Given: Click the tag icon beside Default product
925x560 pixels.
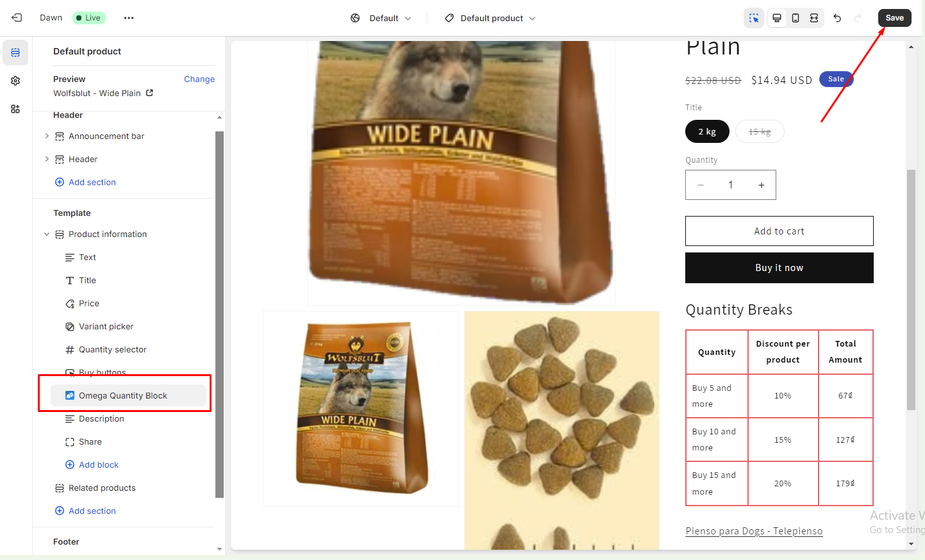Looking at the screenshot, I should pyautogui.click(x=449, y=18).
